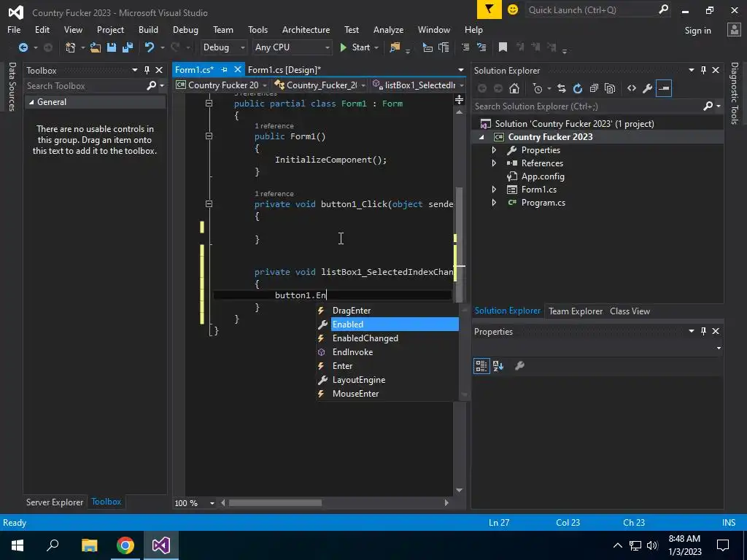This screenshot has height=560, width=747.
Task: Click the Toolbox search magnifier icon
Action: [152, 86]
